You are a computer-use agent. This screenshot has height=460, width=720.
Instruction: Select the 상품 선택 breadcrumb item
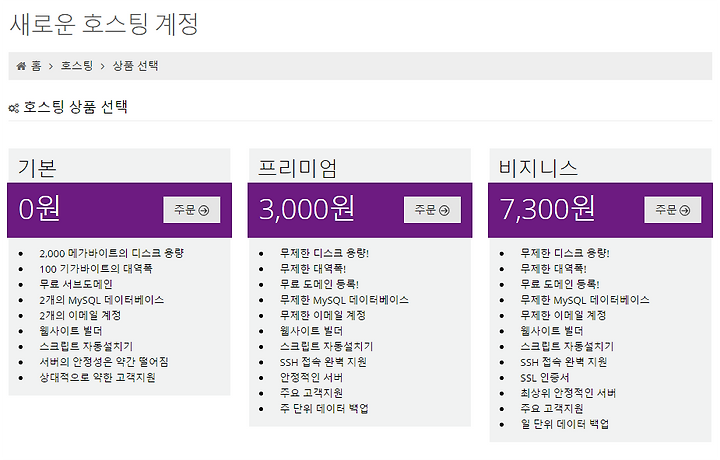point(135,66)
